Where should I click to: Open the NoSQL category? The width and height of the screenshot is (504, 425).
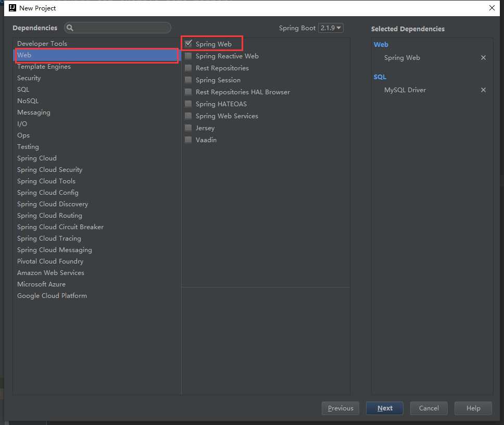click(97, 101)
